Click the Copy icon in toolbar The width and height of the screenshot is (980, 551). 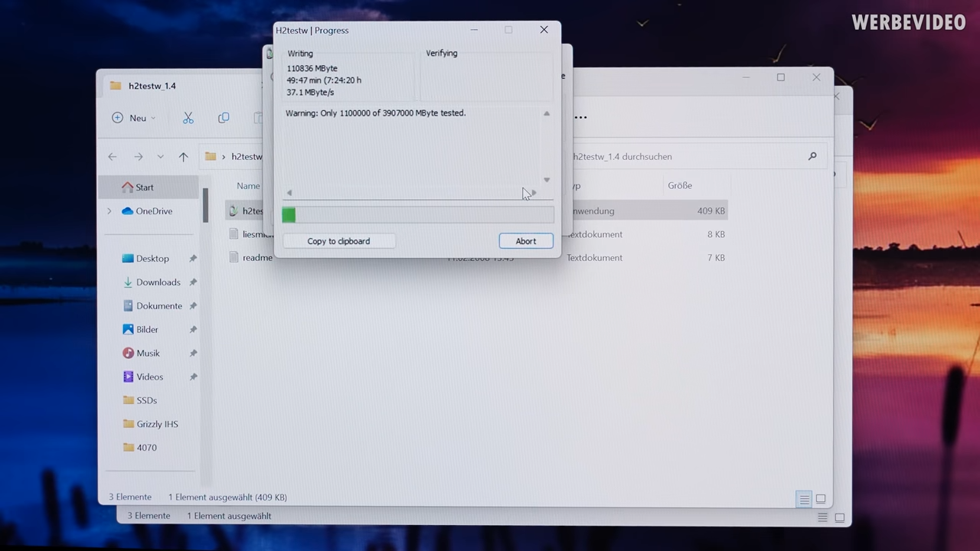[224, 118]
